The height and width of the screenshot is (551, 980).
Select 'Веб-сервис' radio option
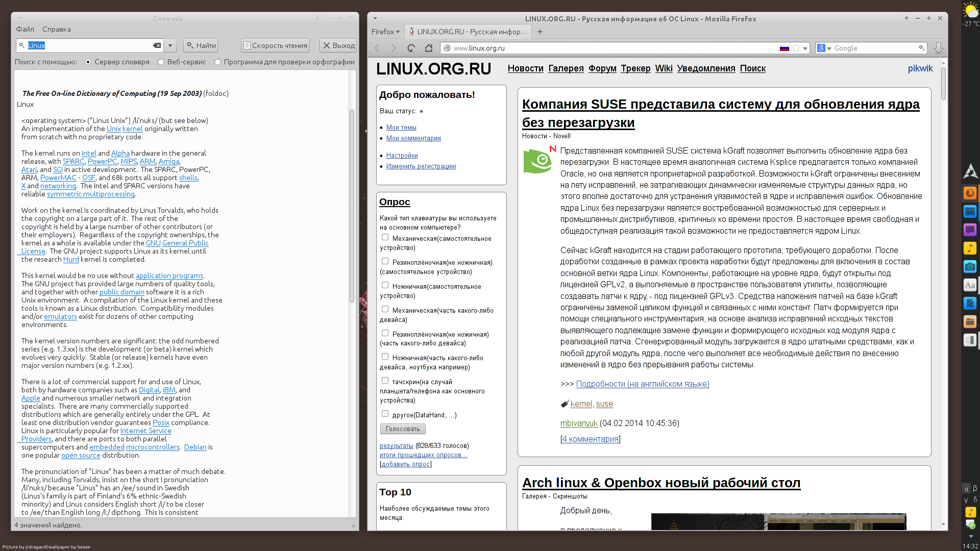(x=161, y=62)
